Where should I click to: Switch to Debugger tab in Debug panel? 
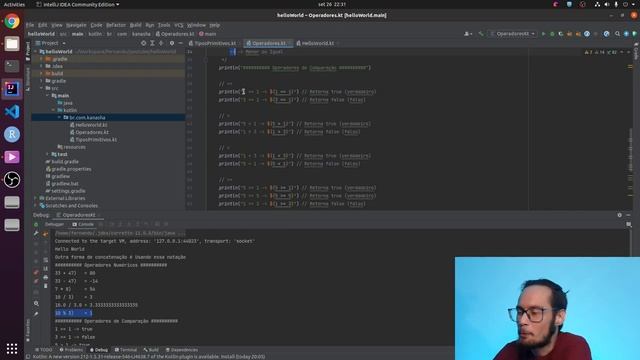pos(54,224)
